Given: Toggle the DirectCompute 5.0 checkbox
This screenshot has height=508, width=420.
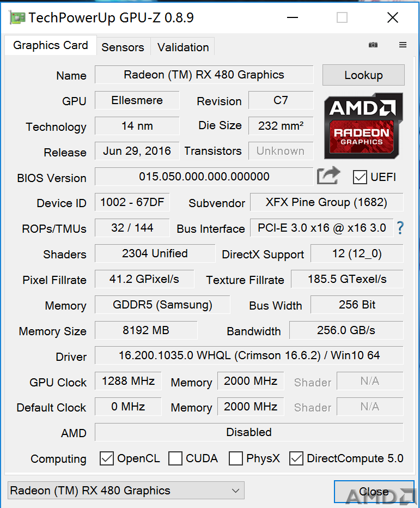Looking at the screenshot, I should coord(296,458).
